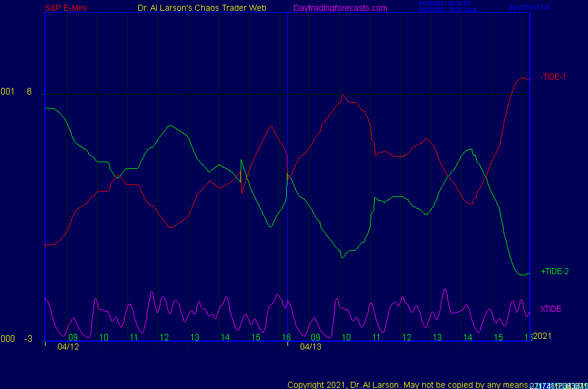The image size is (588, 389).
Task: Click the UT timestamp at top
Action: pyautogui.click(x=445, y=3)
